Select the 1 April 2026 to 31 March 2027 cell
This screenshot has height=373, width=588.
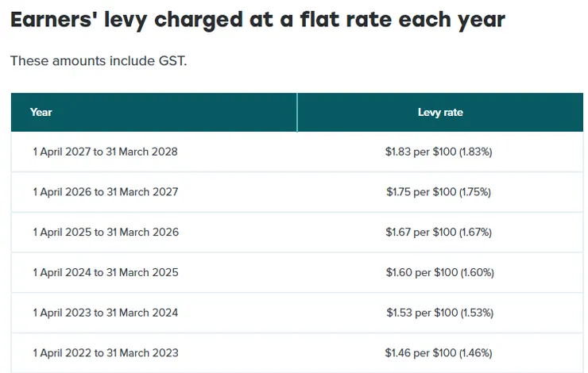pyautogui.click(x=105, y=192)
